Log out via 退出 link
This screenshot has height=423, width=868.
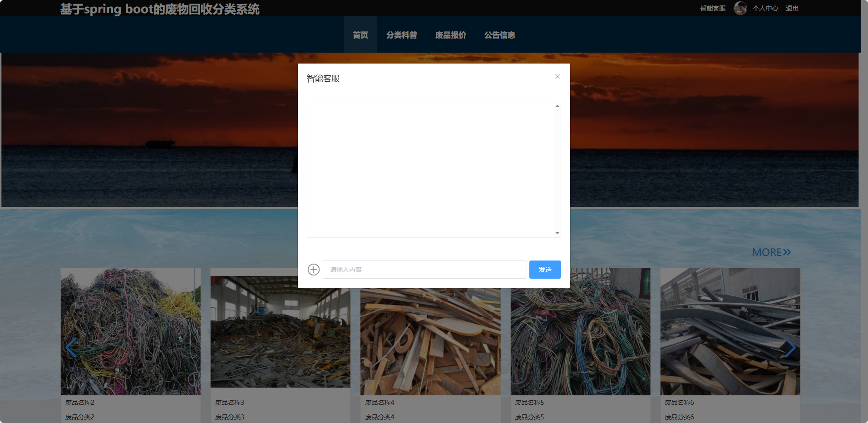point(792,8)
